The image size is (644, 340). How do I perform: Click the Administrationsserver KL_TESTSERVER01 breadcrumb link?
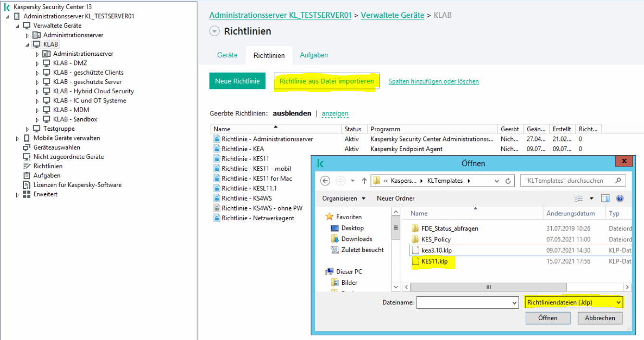click(x=281, y=15)
